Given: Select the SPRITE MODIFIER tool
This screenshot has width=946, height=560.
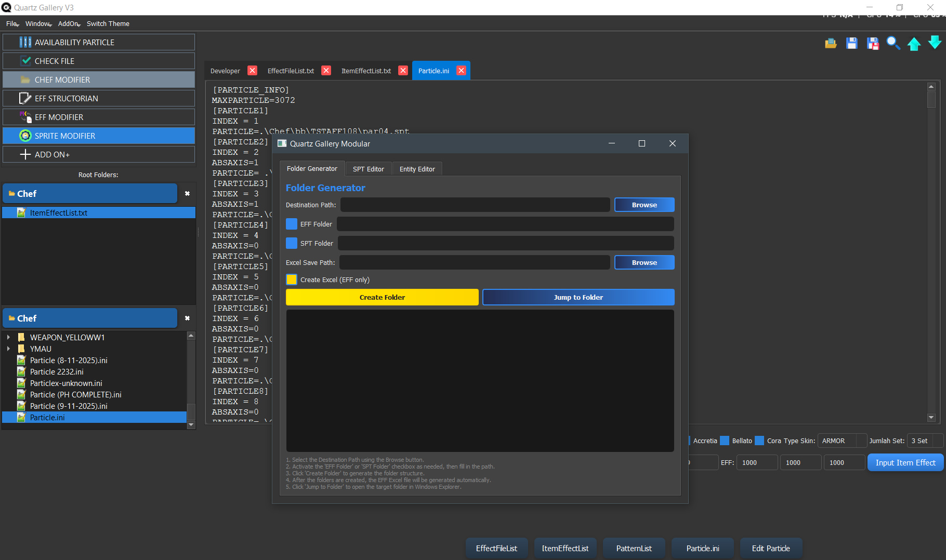Looking at the screenshot, I should [98, 136].
